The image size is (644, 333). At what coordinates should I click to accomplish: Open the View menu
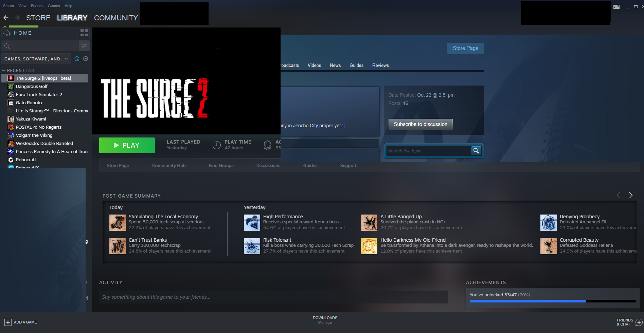coord(22,6)
